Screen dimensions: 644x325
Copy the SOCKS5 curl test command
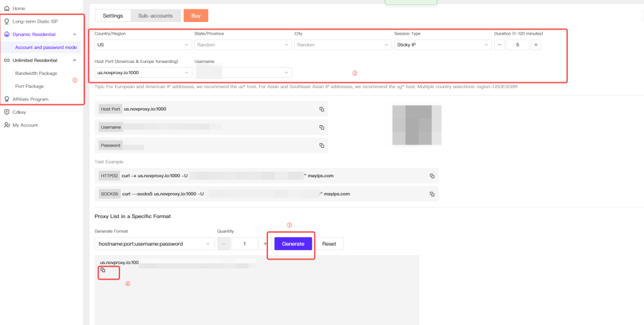432,194
